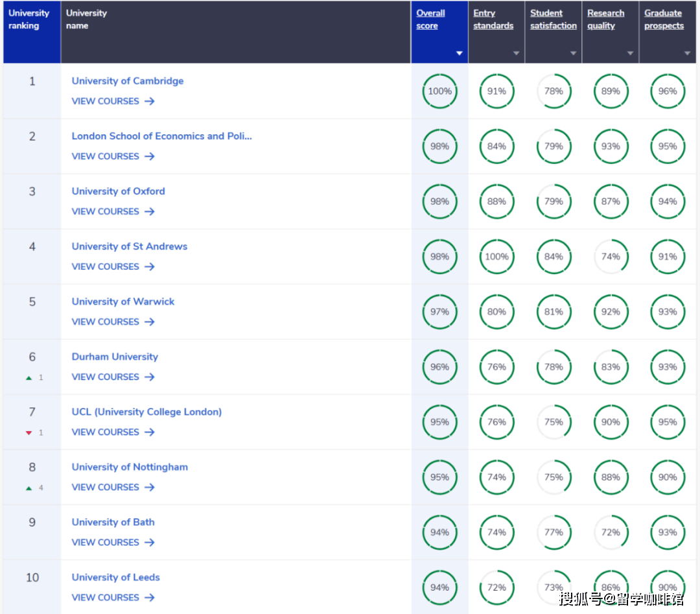Click the arrow icon in Leeds' View Courses

[x=150, y=598]
